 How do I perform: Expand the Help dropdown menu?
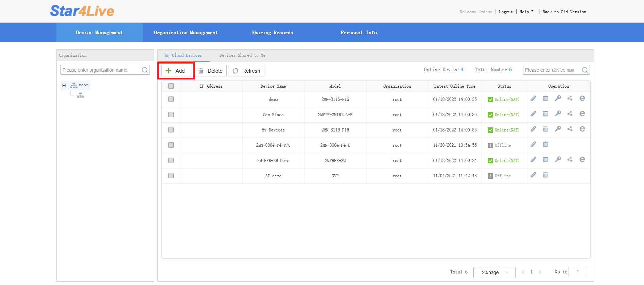(526, 12)
